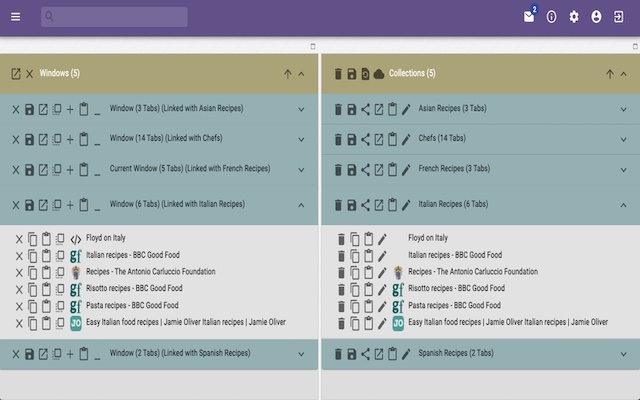
Task: Save icon in Collections header
Action: click(352, 74)
